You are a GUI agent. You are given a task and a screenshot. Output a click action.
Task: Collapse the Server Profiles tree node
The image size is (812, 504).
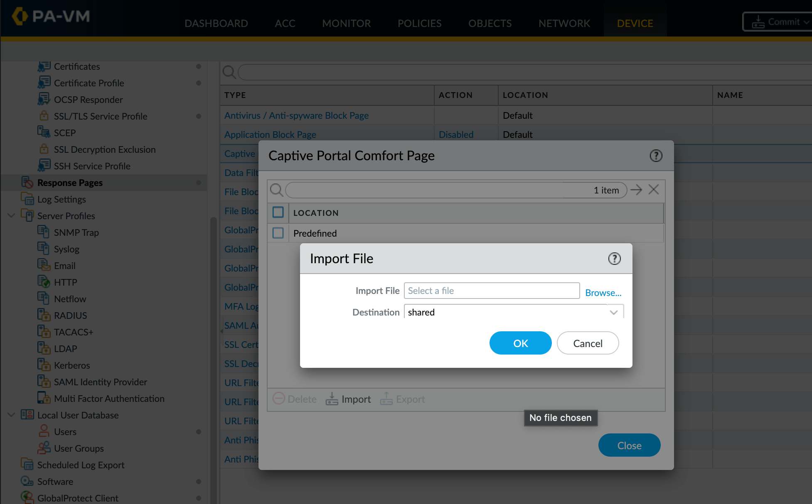[x=11, y=215]
